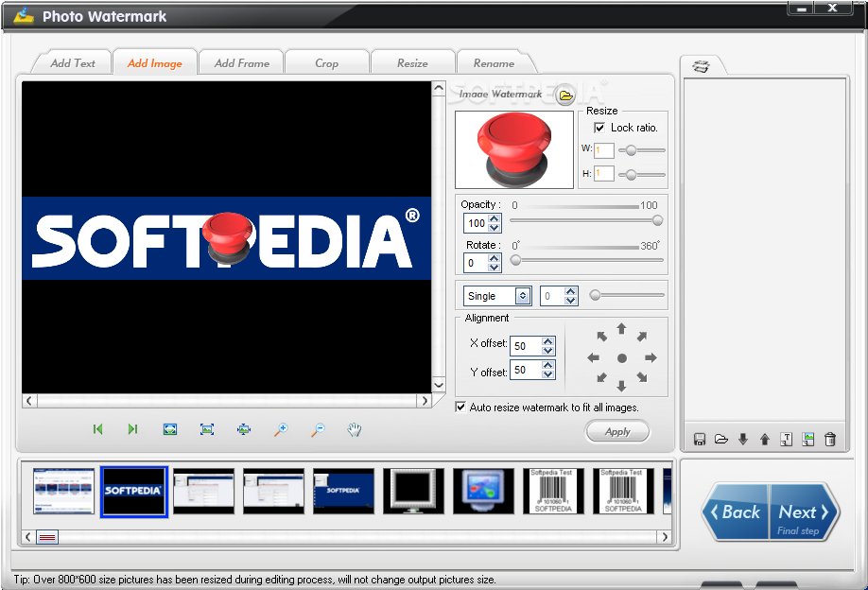Click the width resize slider handle
The width and height of the screenshot is (868, 590).
pyautogui.click(x=631, y=150)
